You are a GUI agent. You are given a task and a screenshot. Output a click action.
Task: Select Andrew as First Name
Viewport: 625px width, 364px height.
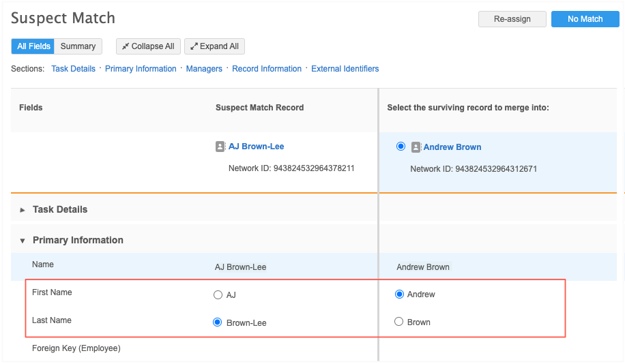pyautogui.click(x=399, y=294)
